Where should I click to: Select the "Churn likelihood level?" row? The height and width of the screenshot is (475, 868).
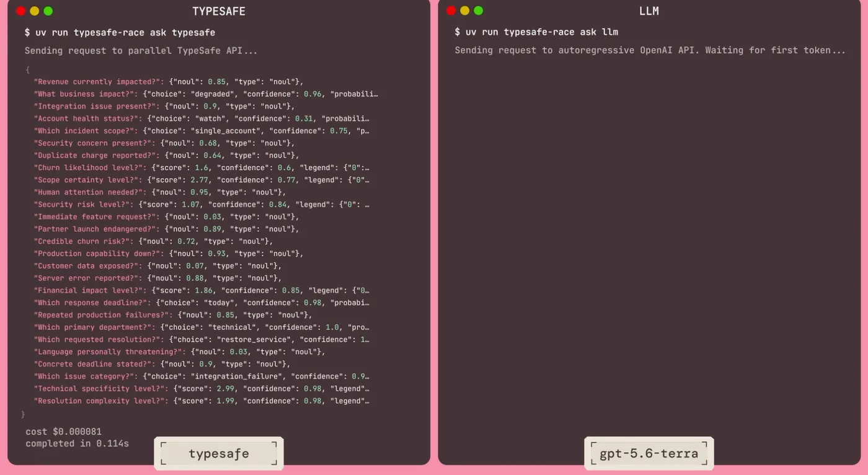pos(201,167)
